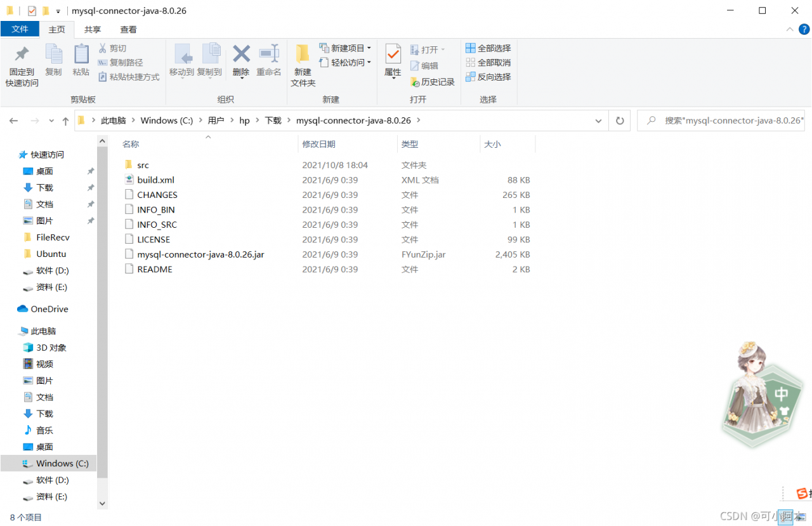The image size is (812, 526).
Task: Sort by the Type (类型) column header
Action: 410,144
